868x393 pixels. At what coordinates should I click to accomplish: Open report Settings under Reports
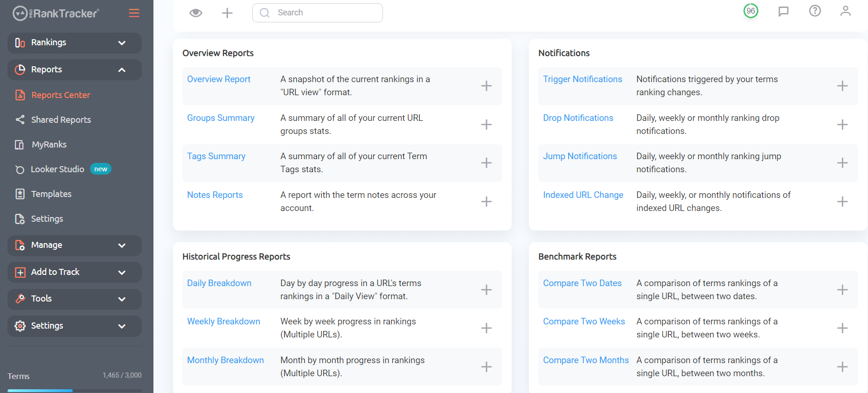[x=47, y=219]
